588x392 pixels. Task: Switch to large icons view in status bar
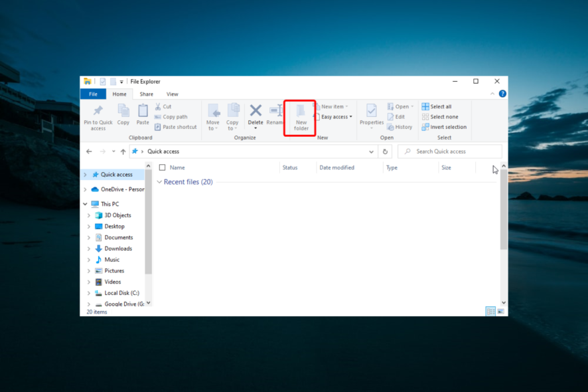(500, 311)
